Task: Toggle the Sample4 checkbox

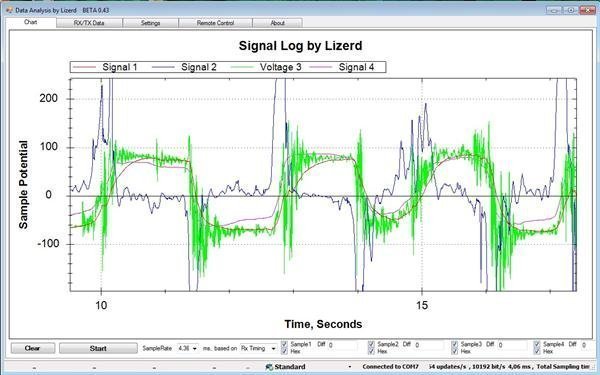Action: pyautogui.click(x=537, y=344)
